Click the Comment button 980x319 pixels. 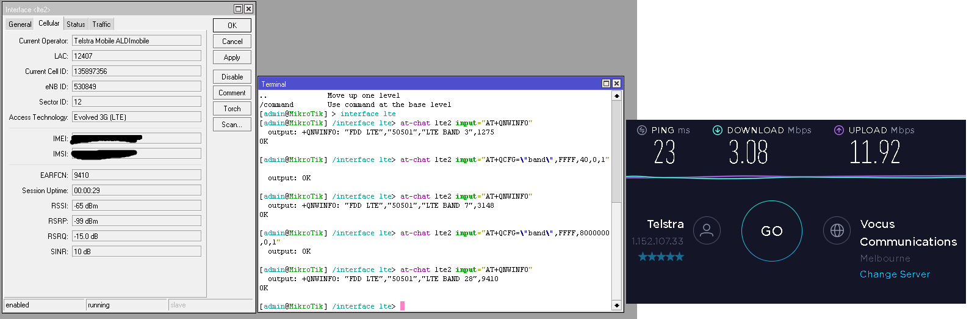point(232,92)
